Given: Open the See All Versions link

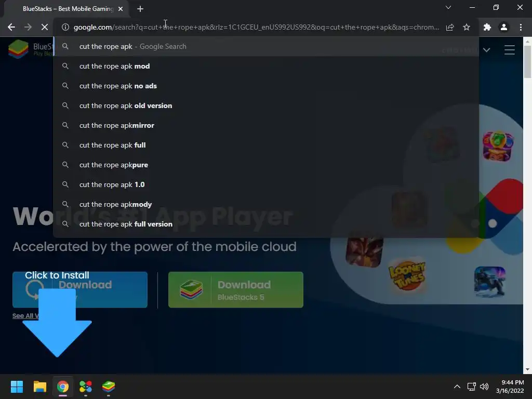Looking at the screenshot, I should pyautogui.click(x=26, y=315).
